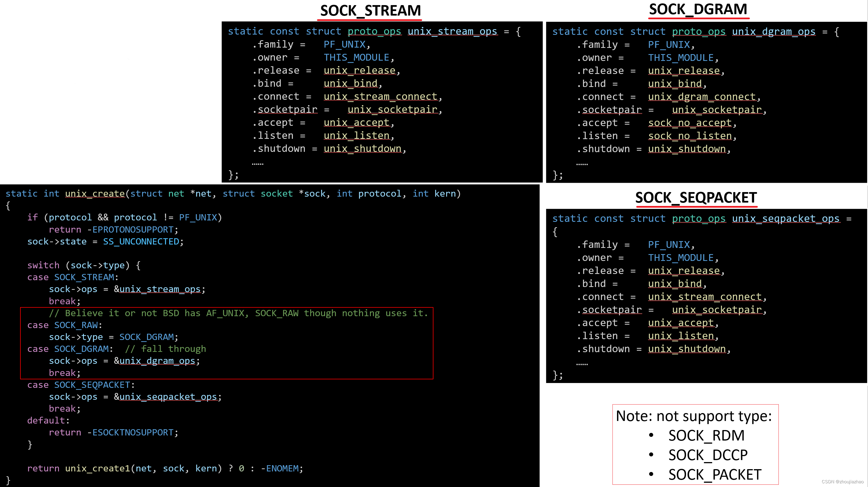Click unix_dgram_connect in the SOCK_DGRAM block
Image resolution: width=868 pixels, height=487 pixels.
(702, 97)
